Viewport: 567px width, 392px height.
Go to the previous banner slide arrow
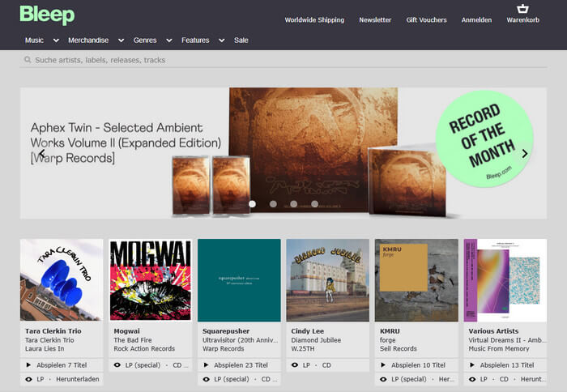[42, 154]
